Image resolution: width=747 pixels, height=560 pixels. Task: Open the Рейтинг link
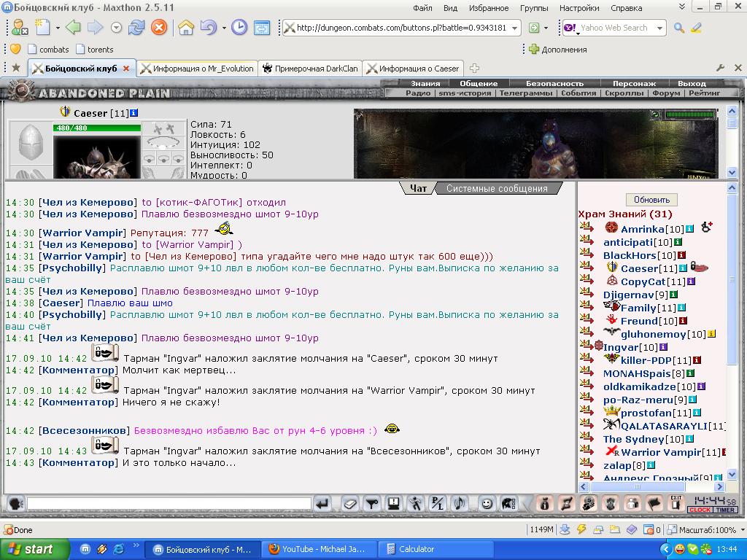tap(704, 93)
